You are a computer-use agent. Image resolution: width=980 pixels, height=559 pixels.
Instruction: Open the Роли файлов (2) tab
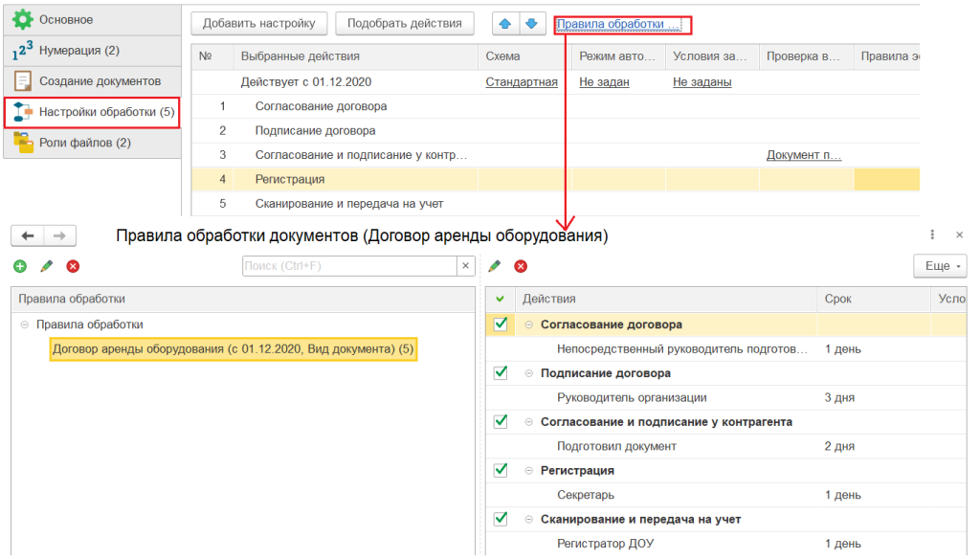[93, 143]
